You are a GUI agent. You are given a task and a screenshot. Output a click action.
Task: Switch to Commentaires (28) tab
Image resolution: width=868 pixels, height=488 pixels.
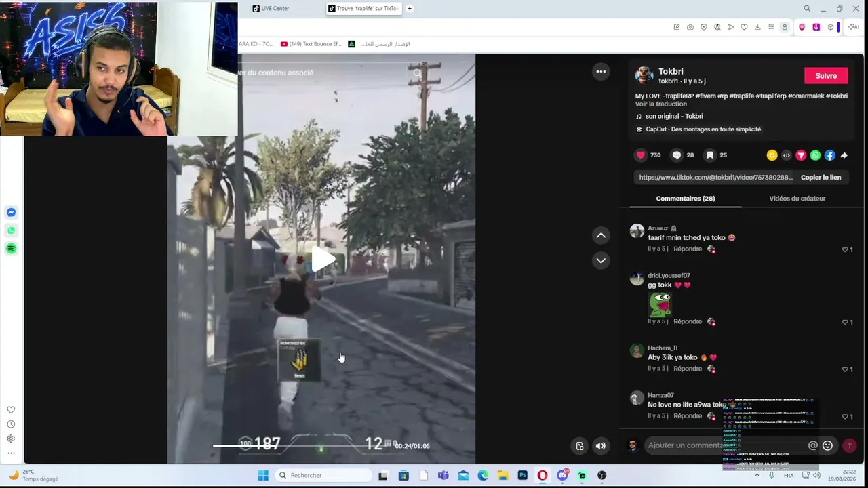coord(686,199)
